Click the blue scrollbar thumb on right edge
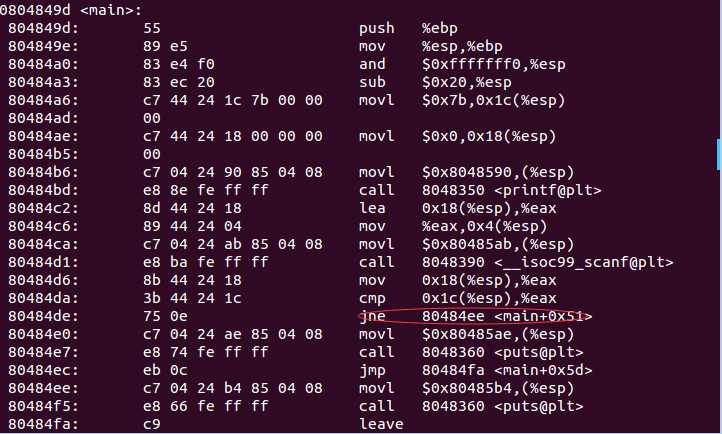Viewport: 722px width, 434px height. point(717,153)
